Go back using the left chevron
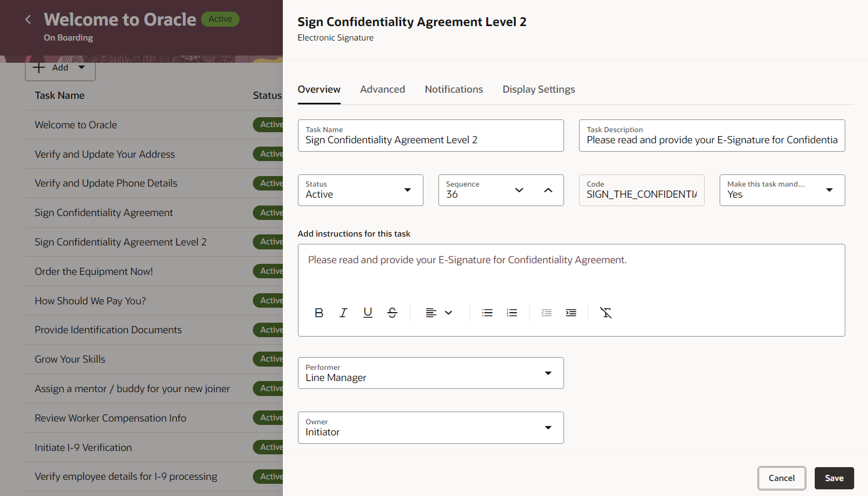 click(28, 20)
